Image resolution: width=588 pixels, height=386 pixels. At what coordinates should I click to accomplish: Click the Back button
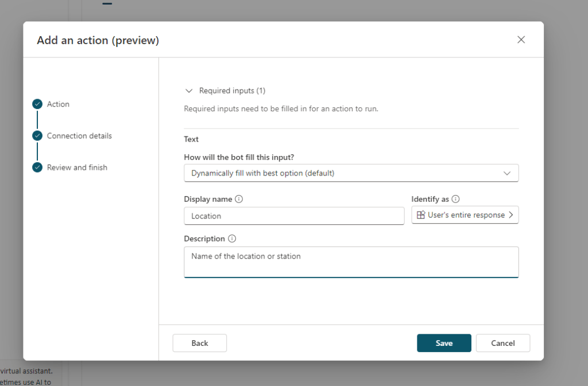click(199, 343)
